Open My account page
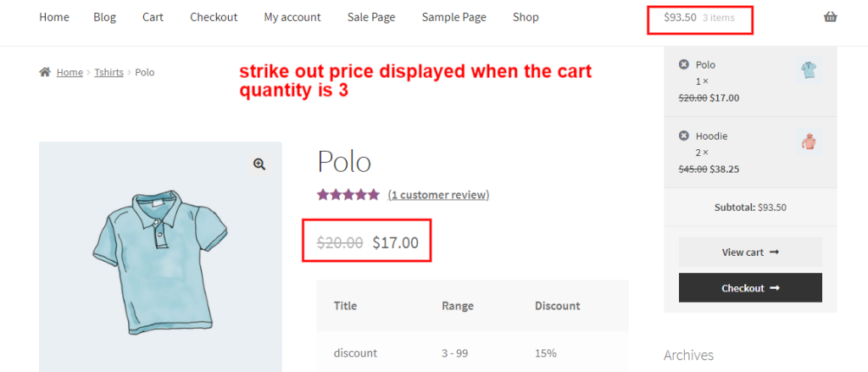This screenshot has width=868, height=372. coord(292,17)
